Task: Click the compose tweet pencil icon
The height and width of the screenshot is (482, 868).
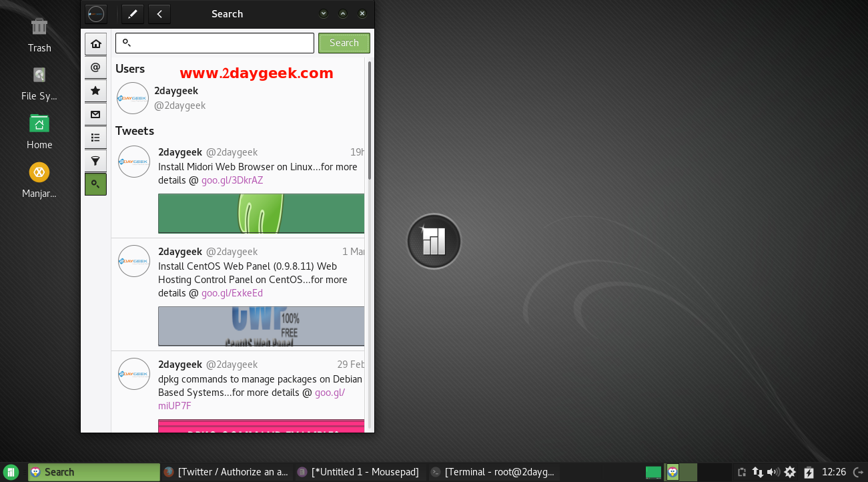Action: tap(133, 13)
